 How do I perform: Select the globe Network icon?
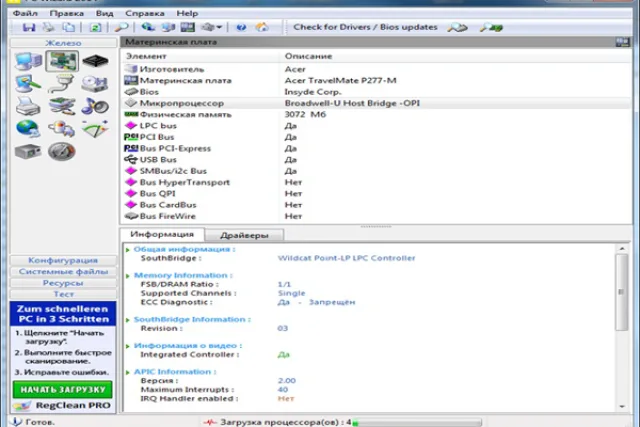(x=28, y=129)
